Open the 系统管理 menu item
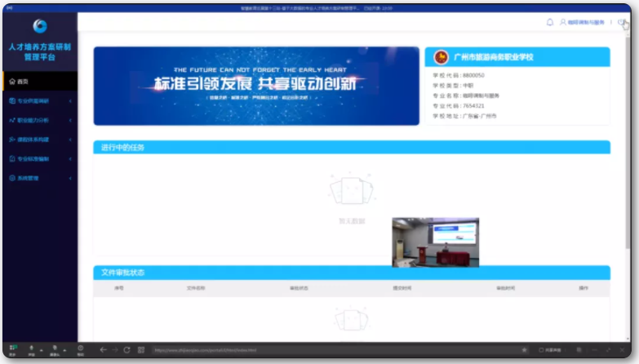Viewport: 639px width, 364px height. click(40, 178)
